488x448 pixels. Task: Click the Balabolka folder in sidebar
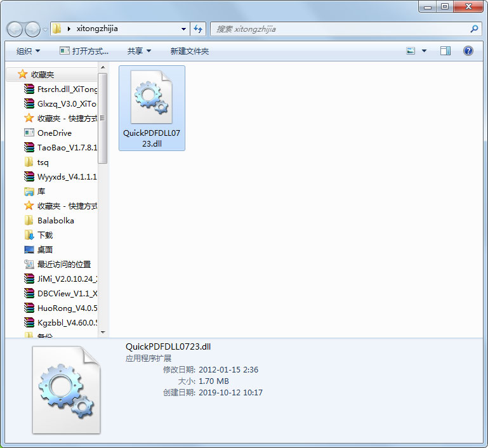click(55, 220)
